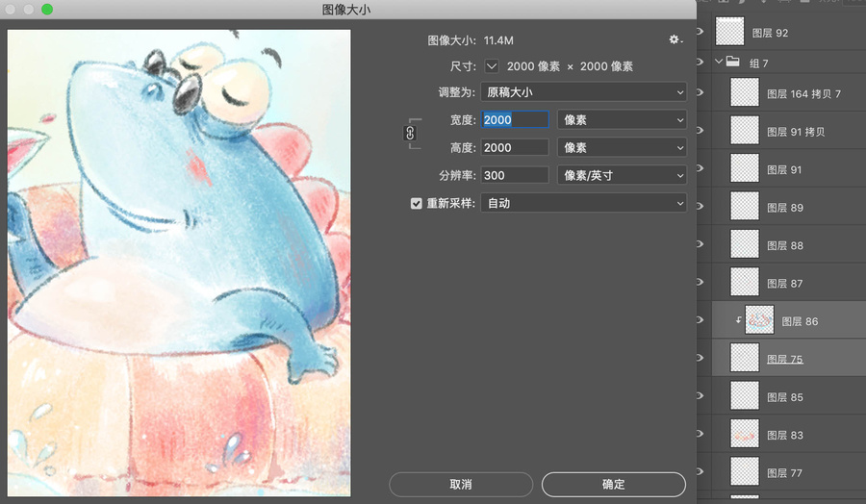
Task: Select layer named 图层 164 拷贝 7
Action: point(803,94)
